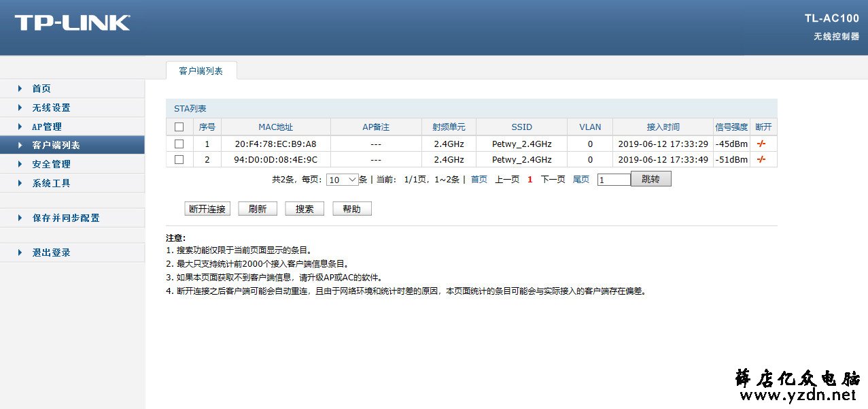The image size is (868, 409).
Task: Click the STA列表 section title
Action: pyautogui.click(x=190, y=109)
